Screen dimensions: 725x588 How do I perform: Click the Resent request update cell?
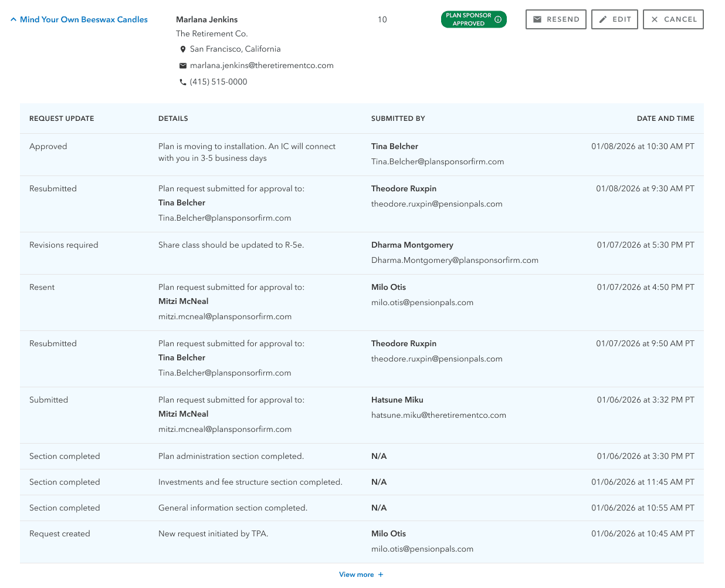pyautogui.click(x=42, y=288)
